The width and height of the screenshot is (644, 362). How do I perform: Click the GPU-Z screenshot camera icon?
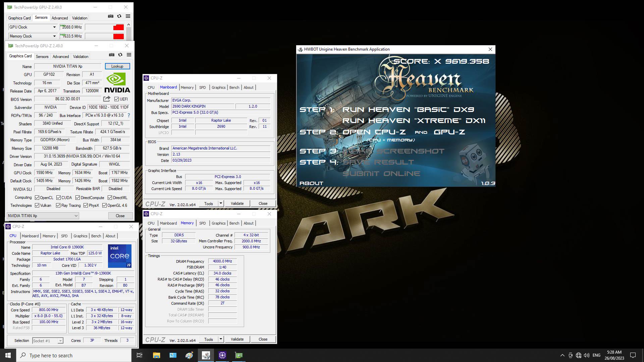coord(112,55)
